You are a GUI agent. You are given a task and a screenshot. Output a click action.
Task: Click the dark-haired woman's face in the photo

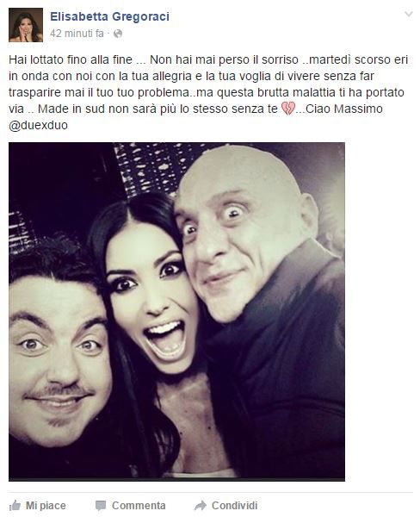[x=150, y=298]
